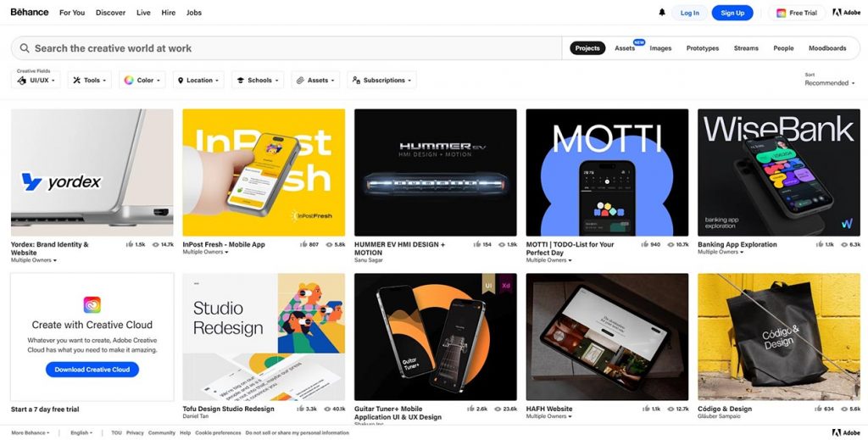Open the Schools filter dropdown

pos(258,81)
